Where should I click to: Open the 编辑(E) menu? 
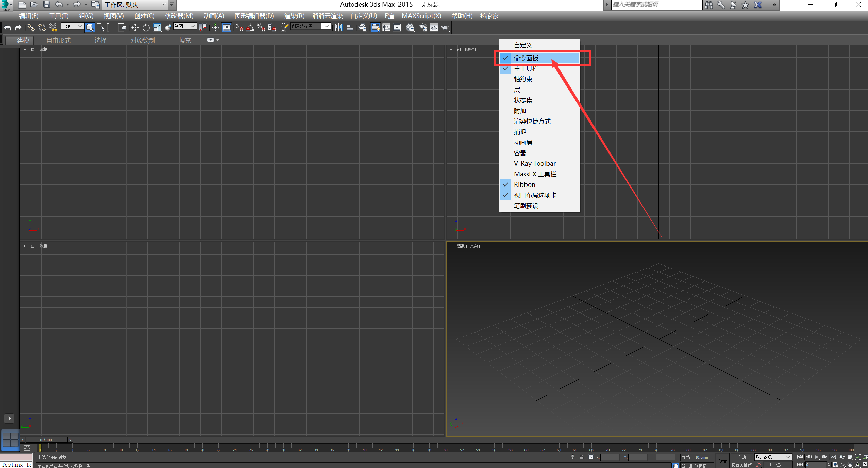click(x=29, y=16)
